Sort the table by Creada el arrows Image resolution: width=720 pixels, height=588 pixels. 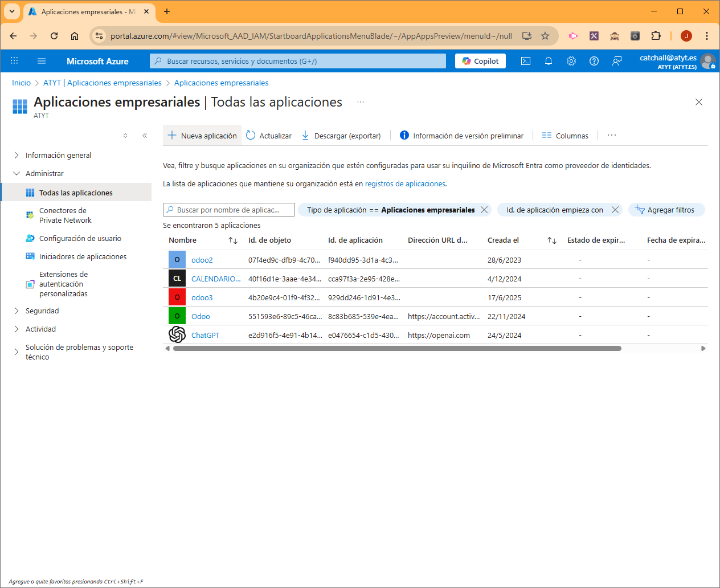[x=552, y=240]
